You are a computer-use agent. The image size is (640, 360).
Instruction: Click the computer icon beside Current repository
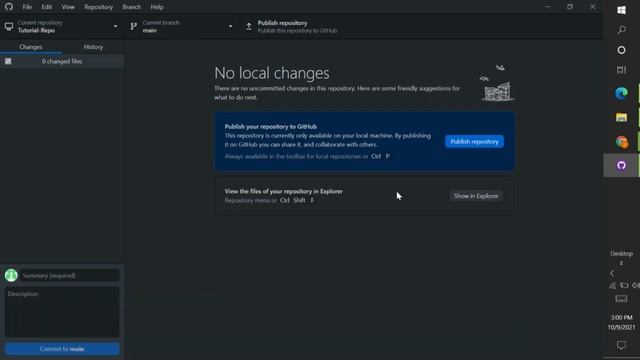(x=9, y=27)
